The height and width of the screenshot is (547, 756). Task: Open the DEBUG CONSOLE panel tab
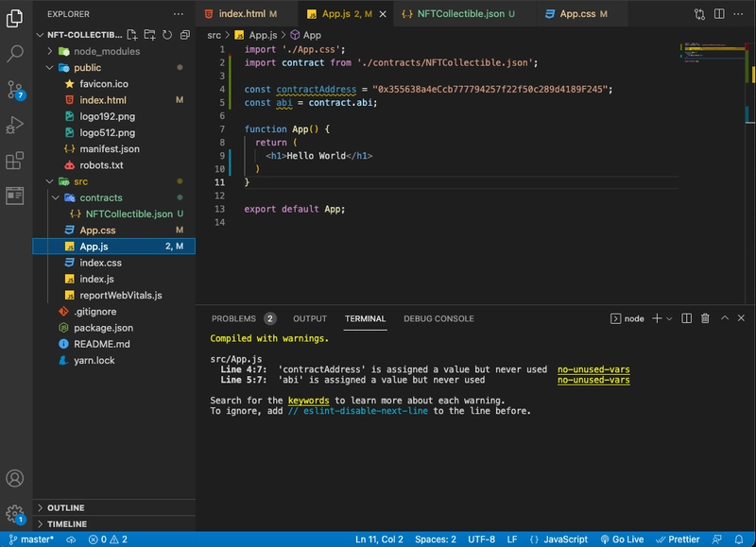[438, 318]
